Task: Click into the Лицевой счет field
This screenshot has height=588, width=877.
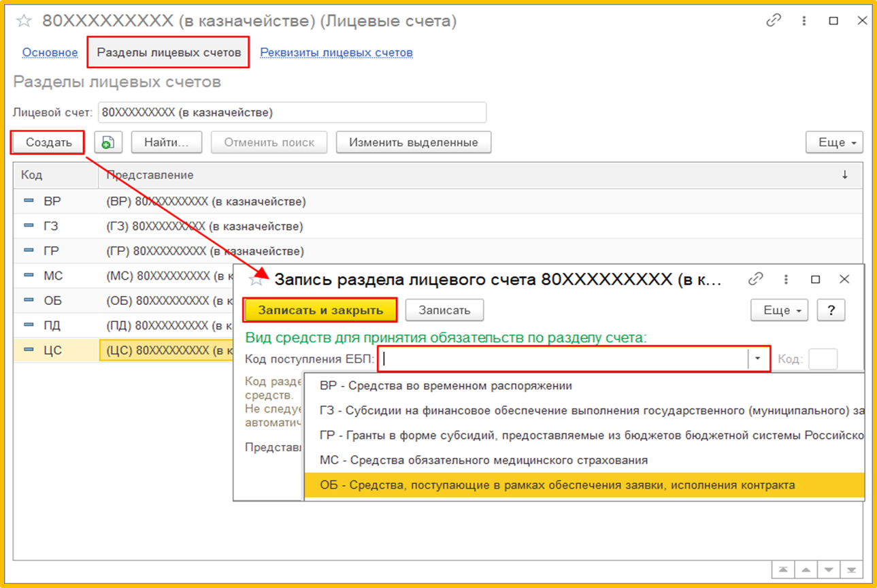Action: coord(293,112)
